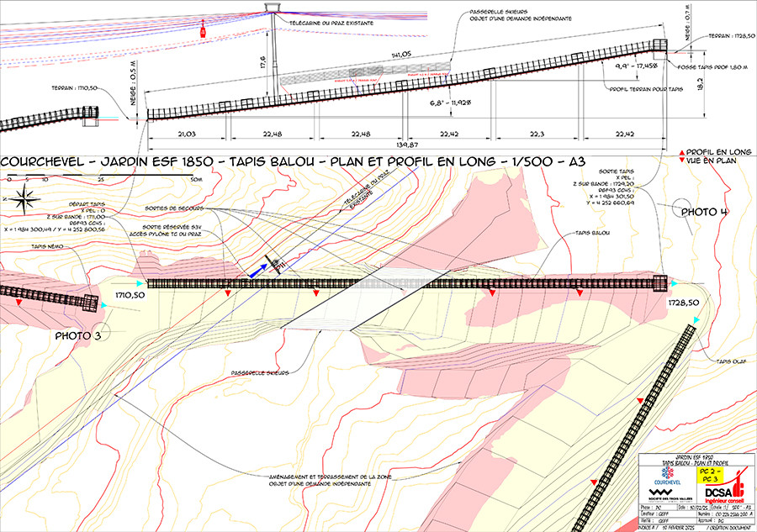Click the NEIGE : 0.5 M label

point(134,82)
